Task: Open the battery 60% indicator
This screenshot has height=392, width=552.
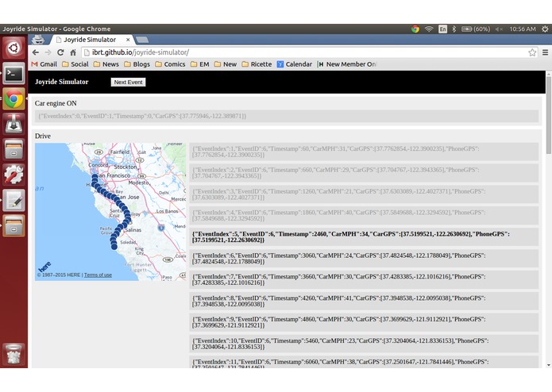Action: 476,29
